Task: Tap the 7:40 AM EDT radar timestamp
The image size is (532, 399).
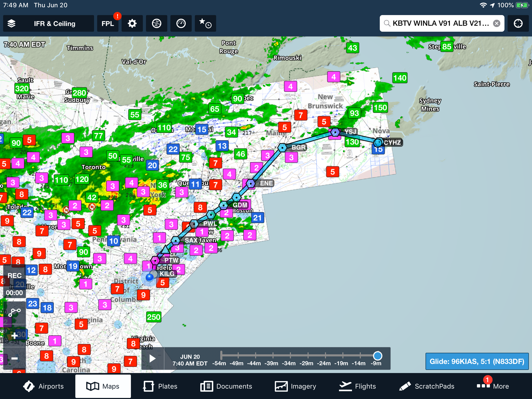Action: [24, 45]
